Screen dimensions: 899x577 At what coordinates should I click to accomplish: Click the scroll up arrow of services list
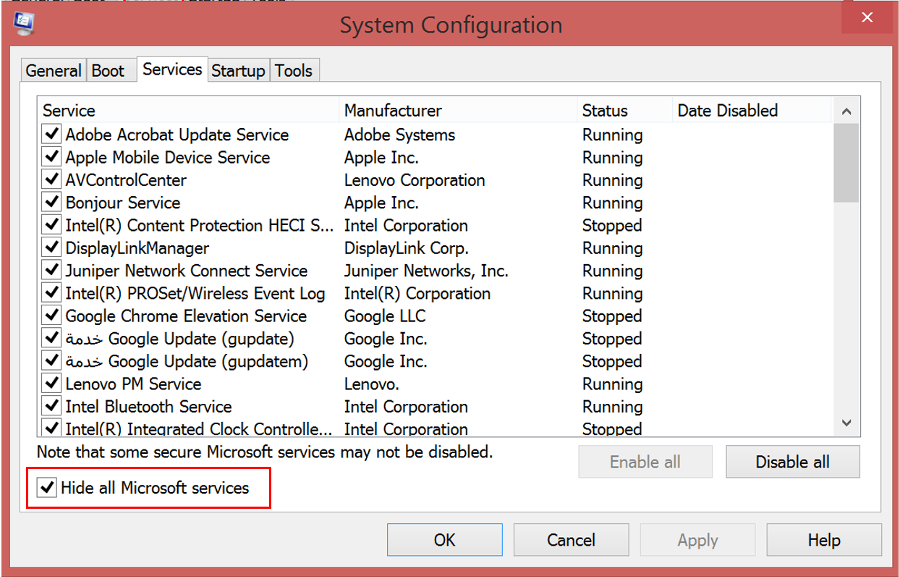coord(846,111)
